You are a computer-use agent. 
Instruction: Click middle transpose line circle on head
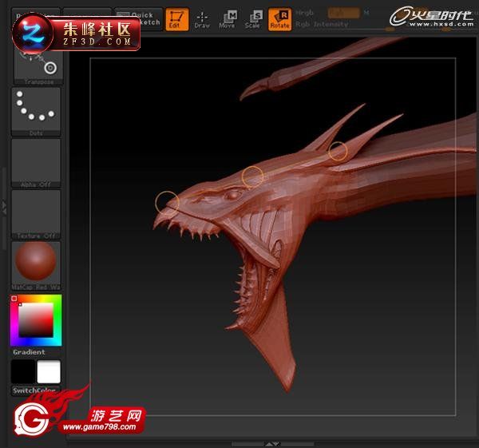[252, 177]
